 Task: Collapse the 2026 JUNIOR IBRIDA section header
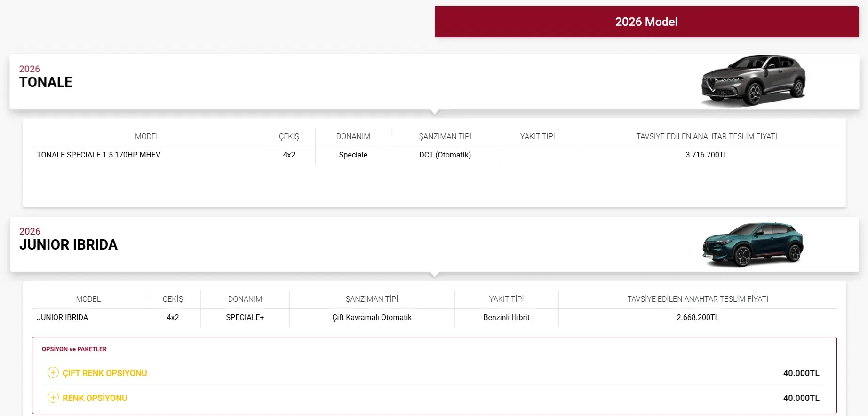coord(434,244)
